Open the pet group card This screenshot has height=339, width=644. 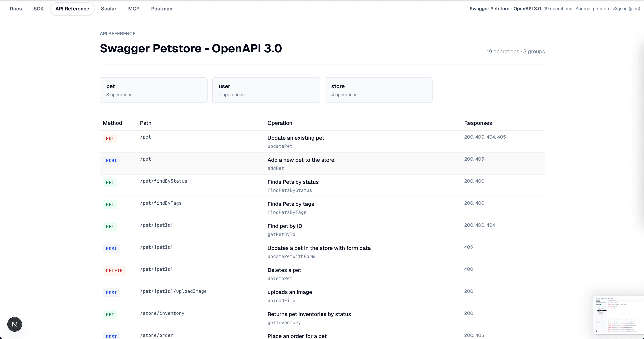click(153, 90)
